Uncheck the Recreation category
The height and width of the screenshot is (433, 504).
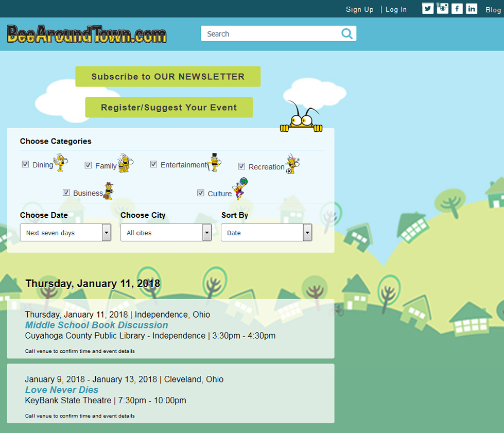(x=241, y=166)
